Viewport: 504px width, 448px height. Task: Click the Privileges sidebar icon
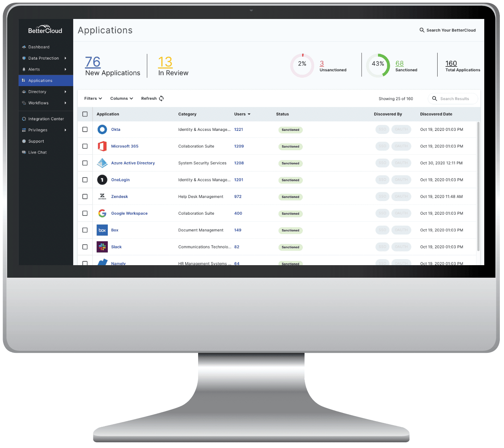pos(24,130)
